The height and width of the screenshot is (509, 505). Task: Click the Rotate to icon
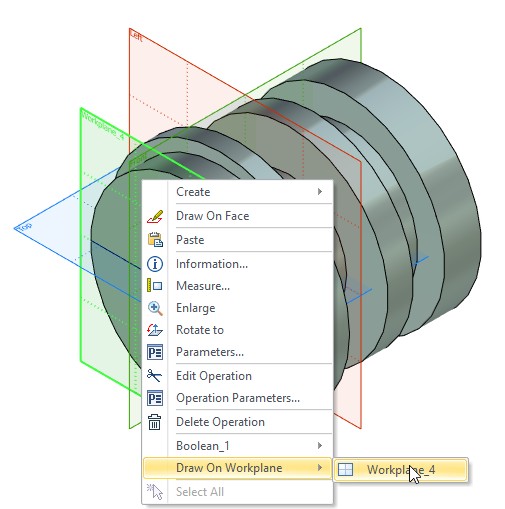pos(155,330)
